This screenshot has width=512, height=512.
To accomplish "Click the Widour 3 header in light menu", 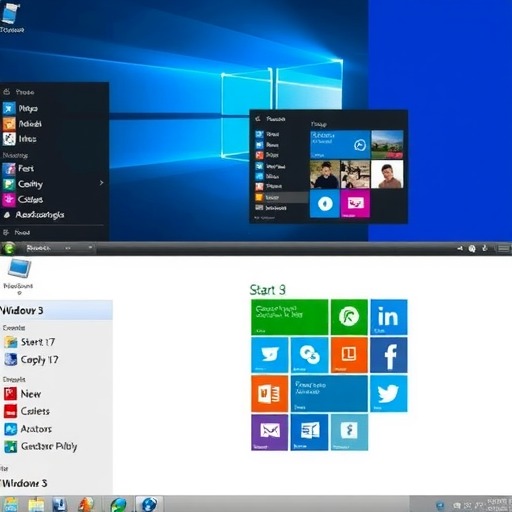I will pyautogui.click(x=56, y=310).
